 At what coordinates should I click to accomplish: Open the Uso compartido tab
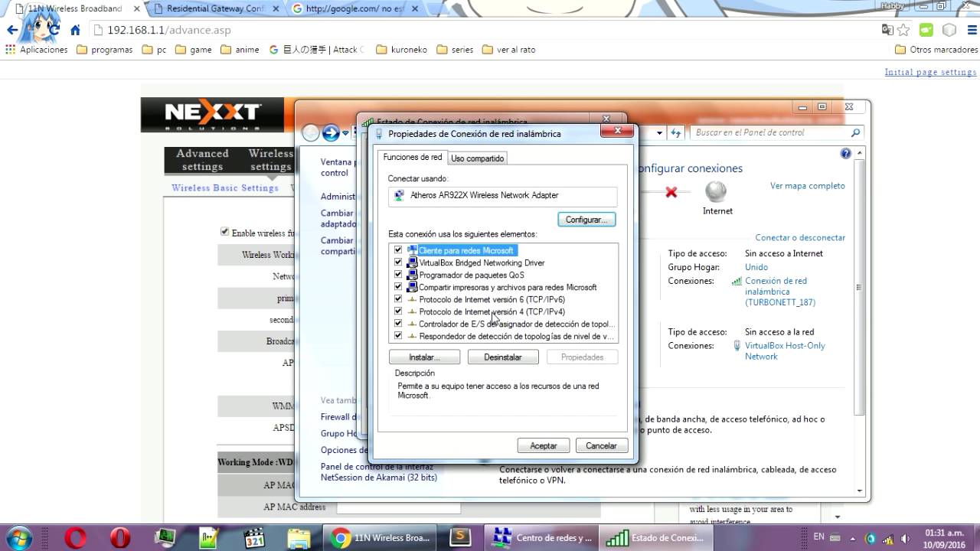click(477, 158)
